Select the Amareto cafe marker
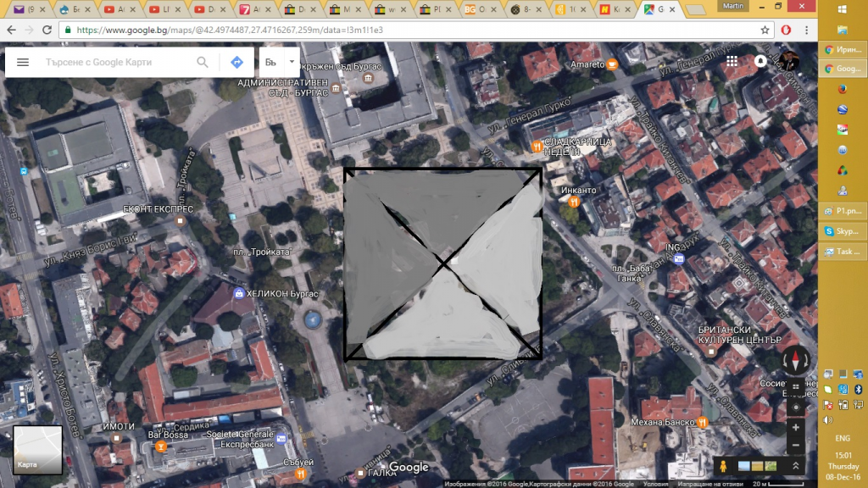This screenshot has width=868, height=488. (x=612, y=64)
